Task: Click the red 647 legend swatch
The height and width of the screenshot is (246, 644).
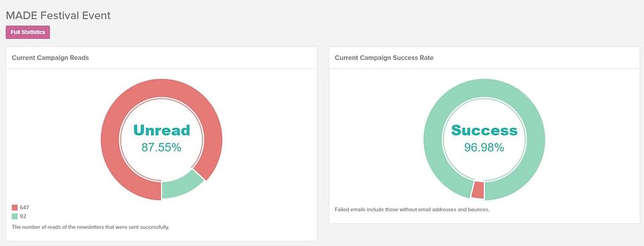Action: pos(15,208)
